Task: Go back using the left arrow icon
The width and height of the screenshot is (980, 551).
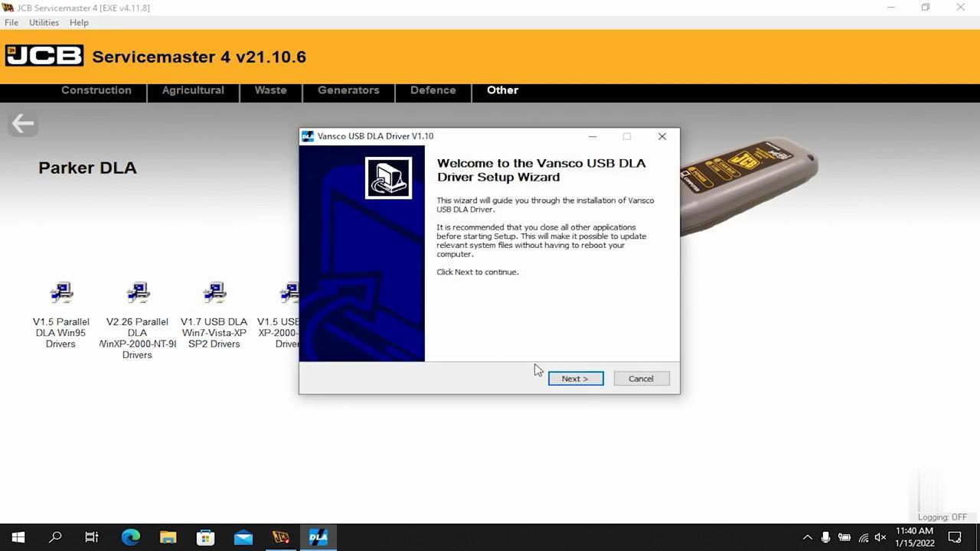Action: [23, 123]
